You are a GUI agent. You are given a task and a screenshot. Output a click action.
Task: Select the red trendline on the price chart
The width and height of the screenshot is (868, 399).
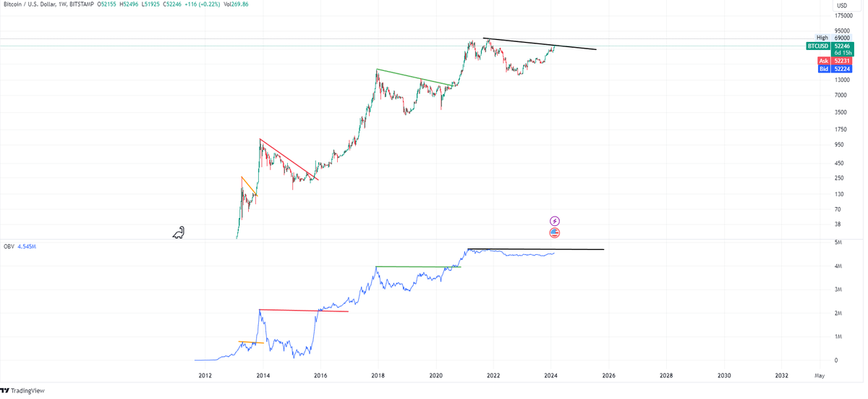tap(289, 159)
